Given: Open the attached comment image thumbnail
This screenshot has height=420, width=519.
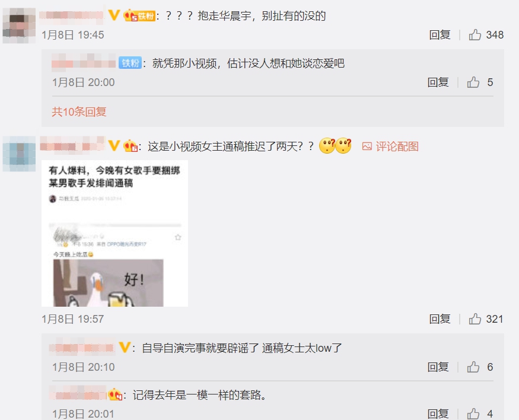Looking at the screenshot, I should coord(114,233).
